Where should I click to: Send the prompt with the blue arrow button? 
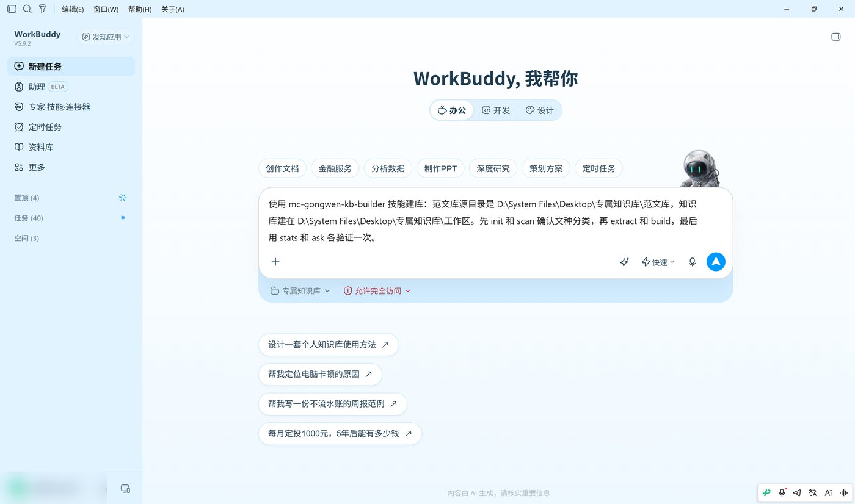tap(716, 262)
